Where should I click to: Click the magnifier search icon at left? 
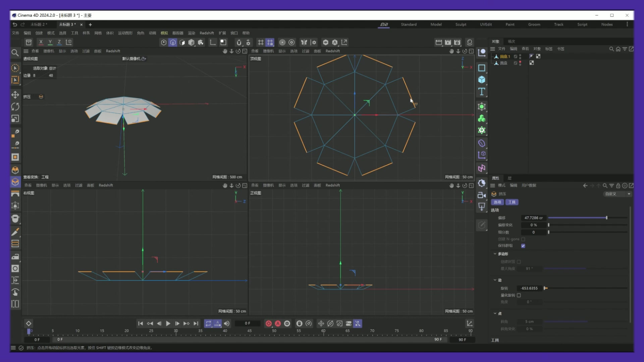15,53
